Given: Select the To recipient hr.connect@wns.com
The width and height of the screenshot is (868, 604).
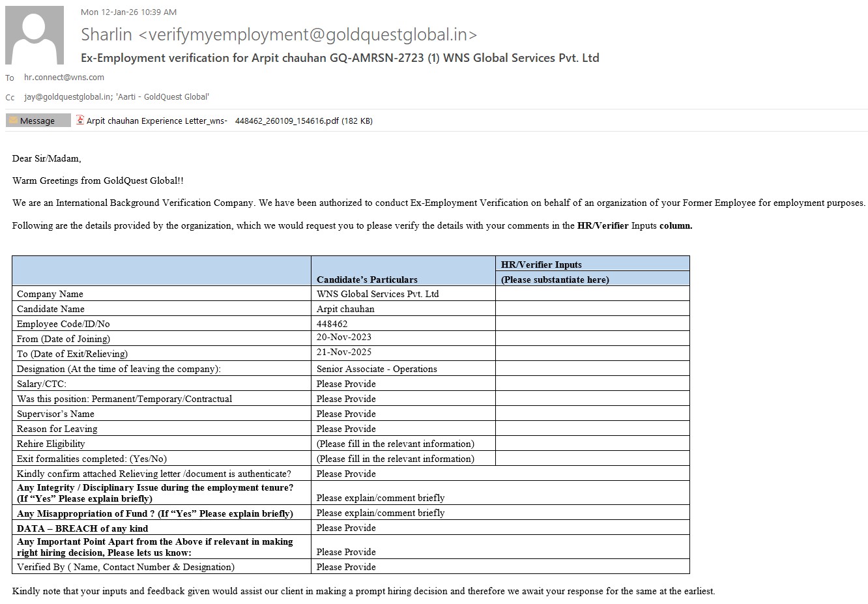Looking at the screenshot, I should point(64,77).
